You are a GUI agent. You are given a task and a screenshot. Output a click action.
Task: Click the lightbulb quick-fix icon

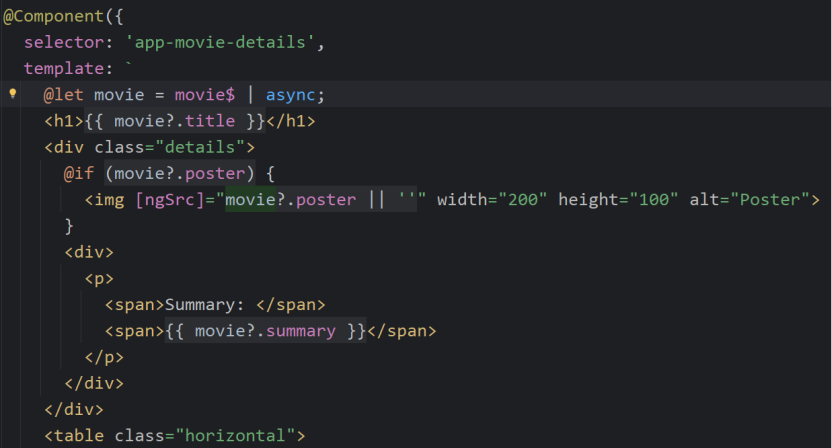[x=13, y=95]
